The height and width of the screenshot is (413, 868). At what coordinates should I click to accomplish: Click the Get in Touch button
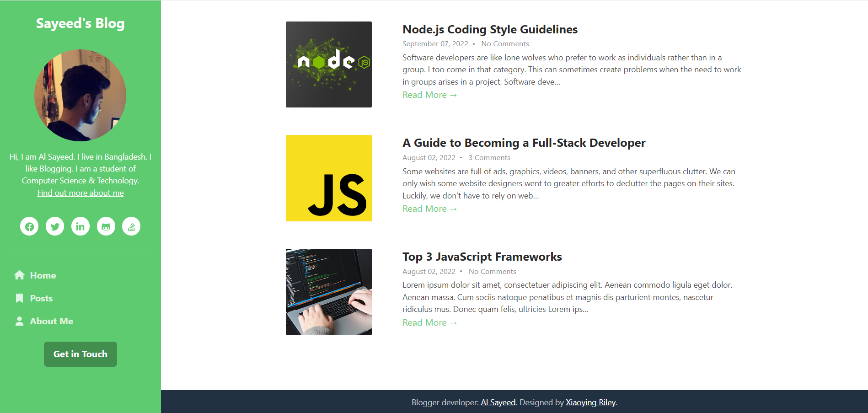[80, 354]
